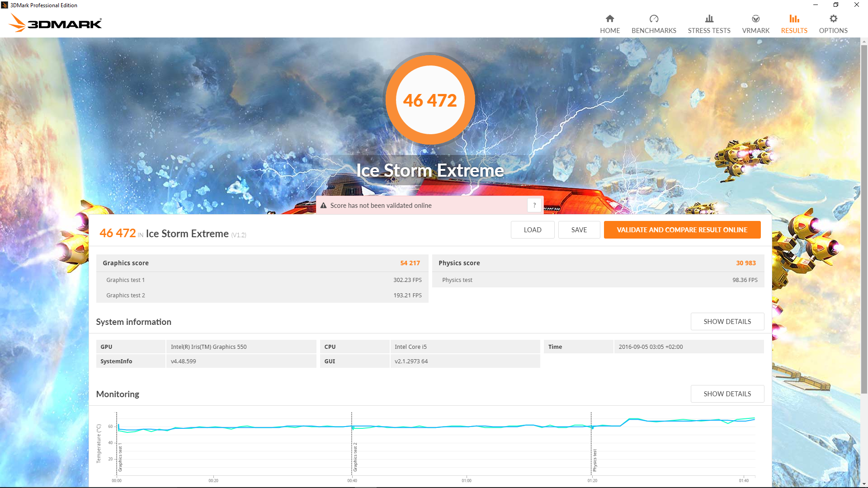The image size is (868, 488).
Task: Open the Benchmarks gauge icon
Action: click(x=654, y=19)
